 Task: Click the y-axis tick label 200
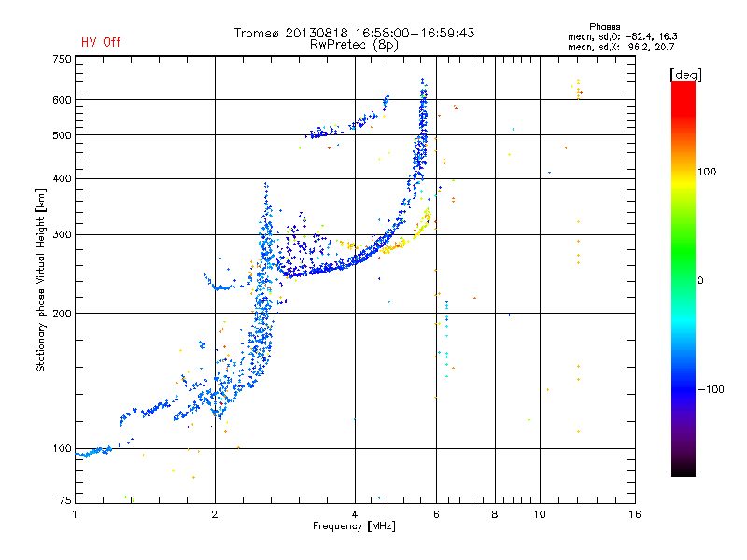coord(62,314)
